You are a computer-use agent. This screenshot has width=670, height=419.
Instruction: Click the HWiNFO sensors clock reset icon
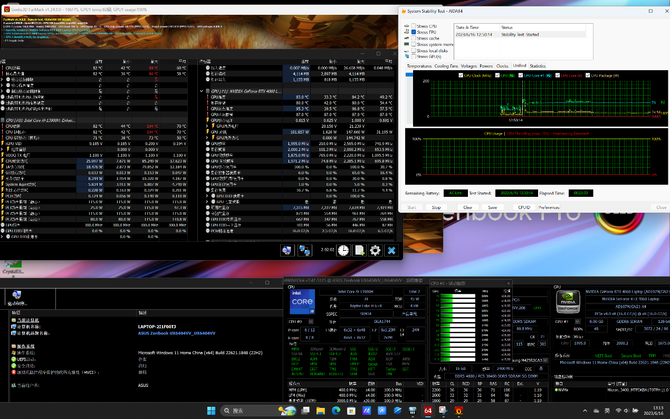pos(343,250)
